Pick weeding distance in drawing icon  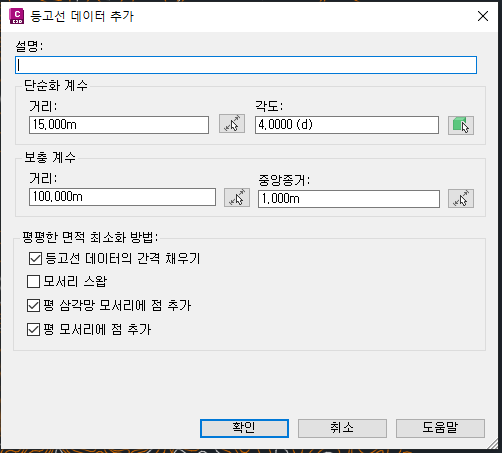pos(232,124)
